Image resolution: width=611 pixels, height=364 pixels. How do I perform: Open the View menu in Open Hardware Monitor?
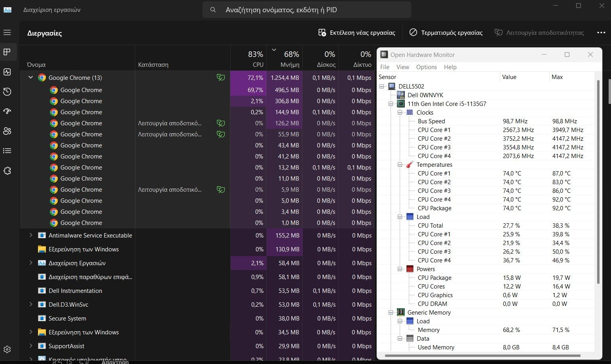pos(403,67)
